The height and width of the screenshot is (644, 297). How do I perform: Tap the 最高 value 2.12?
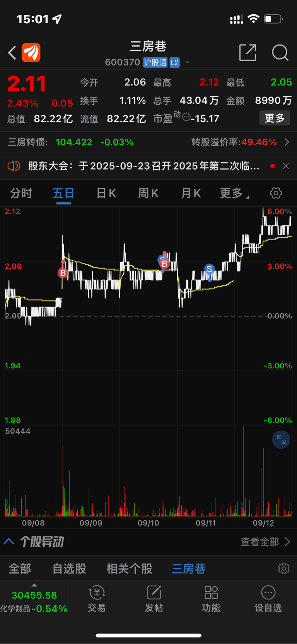click(209, 82)
